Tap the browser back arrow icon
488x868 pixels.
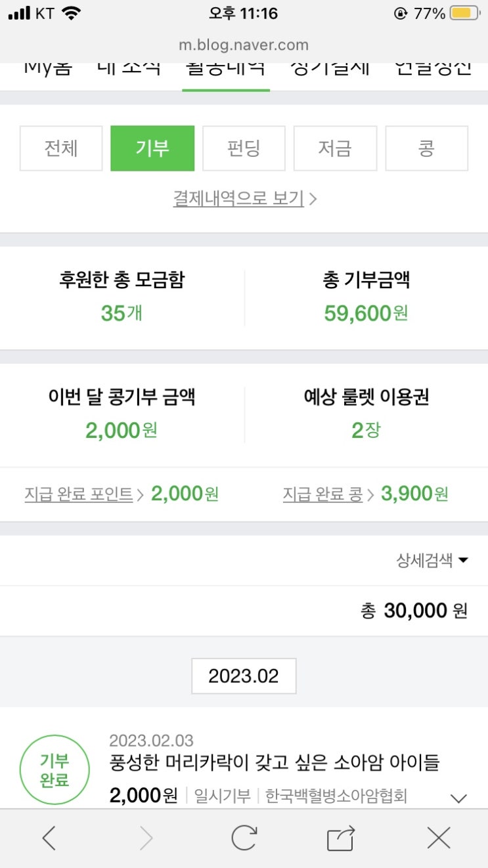49,838
